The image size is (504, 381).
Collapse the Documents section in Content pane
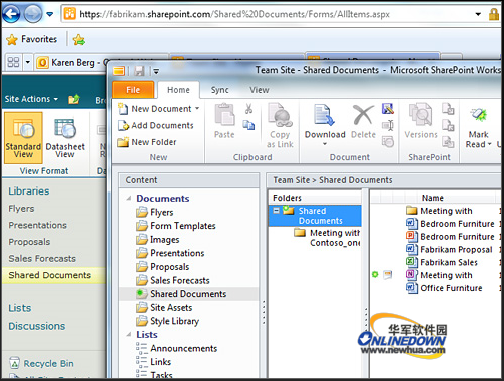click(x=129, y=199)
